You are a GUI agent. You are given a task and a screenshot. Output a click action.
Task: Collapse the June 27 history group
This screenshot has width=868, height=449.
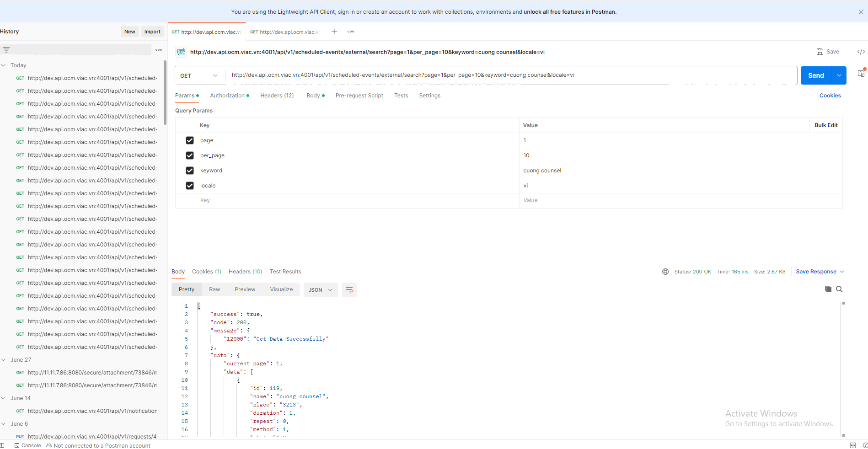[x=4, y=360]
